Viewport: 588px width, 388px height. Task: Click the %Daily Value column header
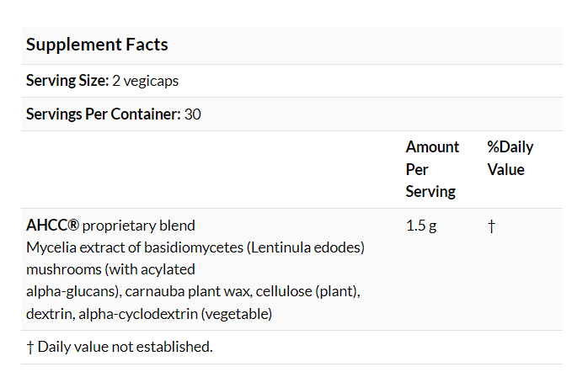pos(510,158)
